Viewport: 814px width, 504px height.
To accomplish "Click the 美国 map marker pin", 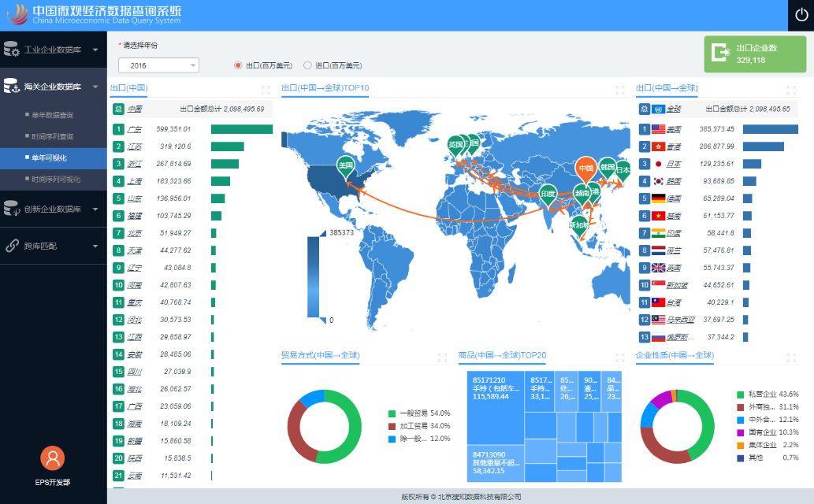I will [x=345, y=165].
